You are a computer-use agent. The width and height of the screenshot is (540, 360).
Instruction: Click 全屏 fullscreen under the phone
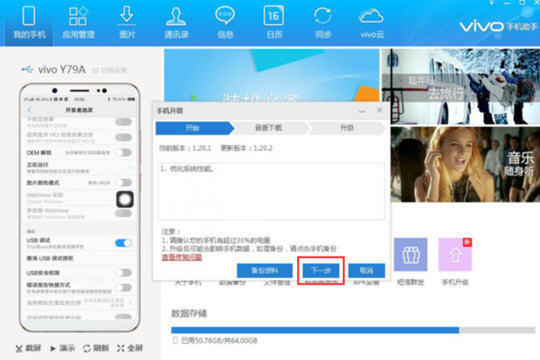click(x=130, y=348)
